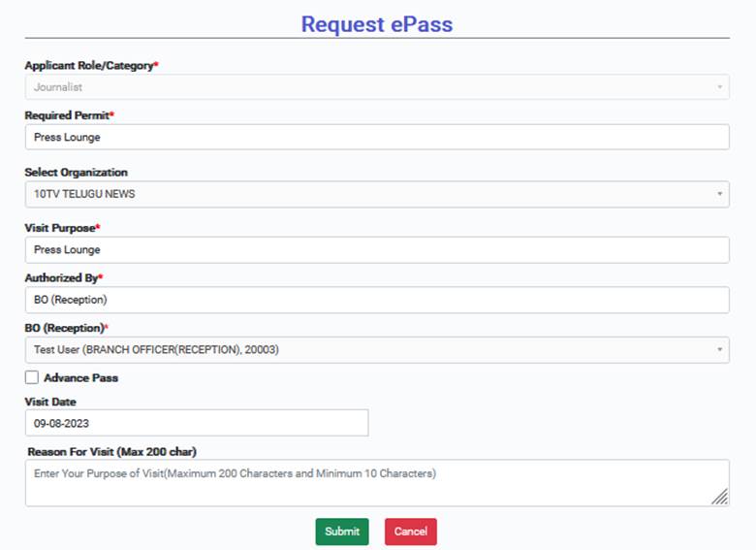Viewport: 756px width, 550px height.
Task: Open the Select Organization dropdown
Action: click(x=377, y=194)
